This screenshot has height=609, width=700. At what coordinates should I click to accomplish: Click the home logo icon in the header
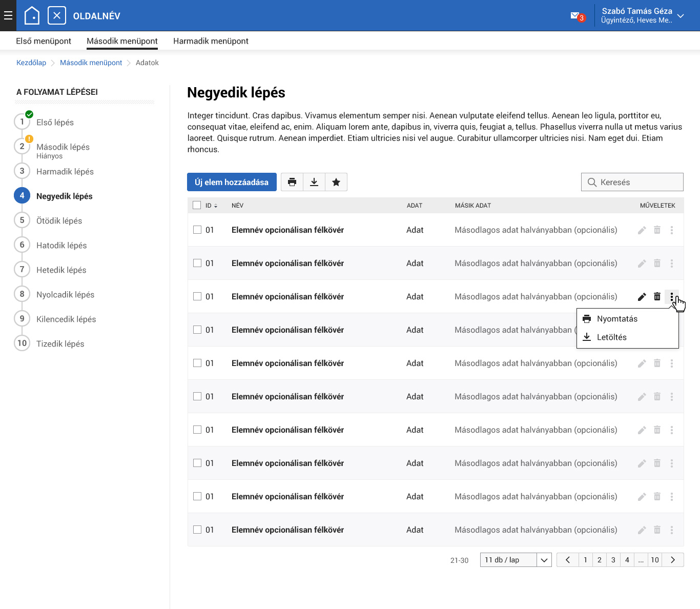pyautogui.click(x=32, y=15)
